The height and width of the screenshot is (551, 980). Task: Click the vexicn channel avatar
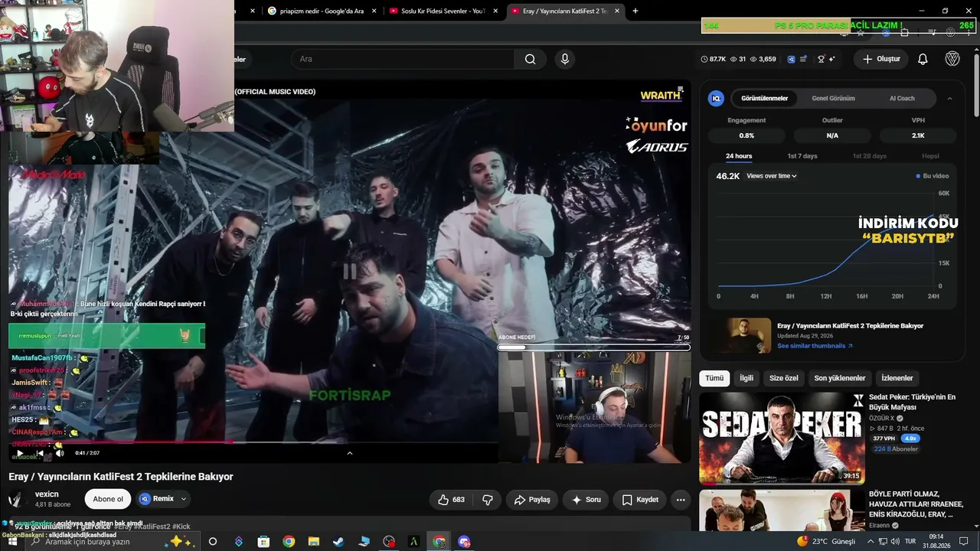(x=17, y=499)
